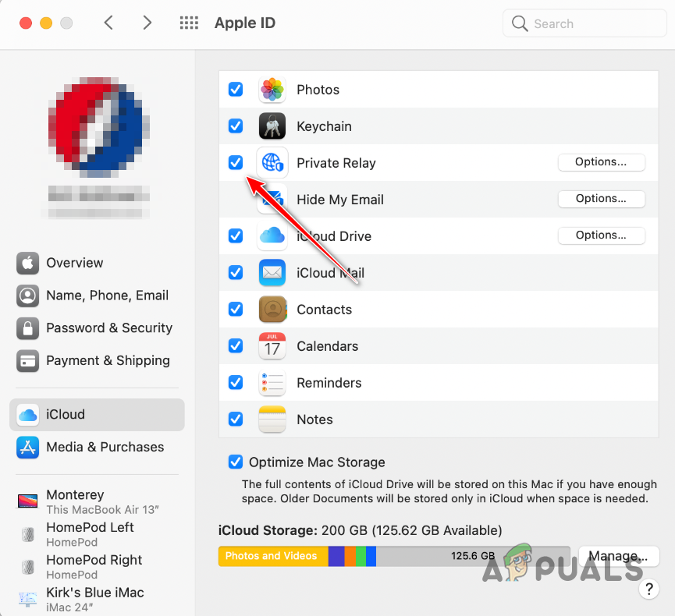
Task: Select the iCloud Mail envelope icon
Action: pos(272,272)
